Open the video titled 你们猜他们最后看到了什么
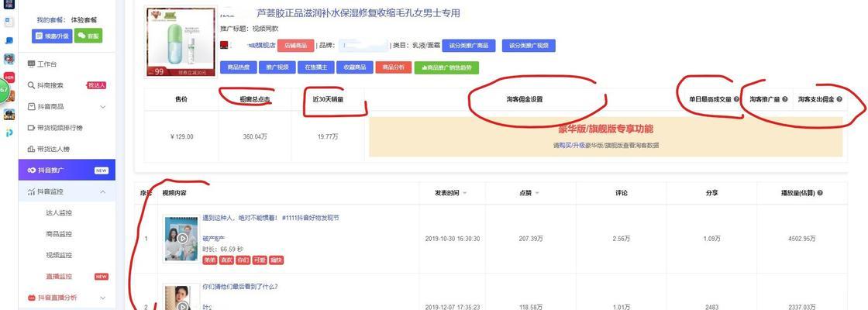868x310 pixels. tap(240, 287)
